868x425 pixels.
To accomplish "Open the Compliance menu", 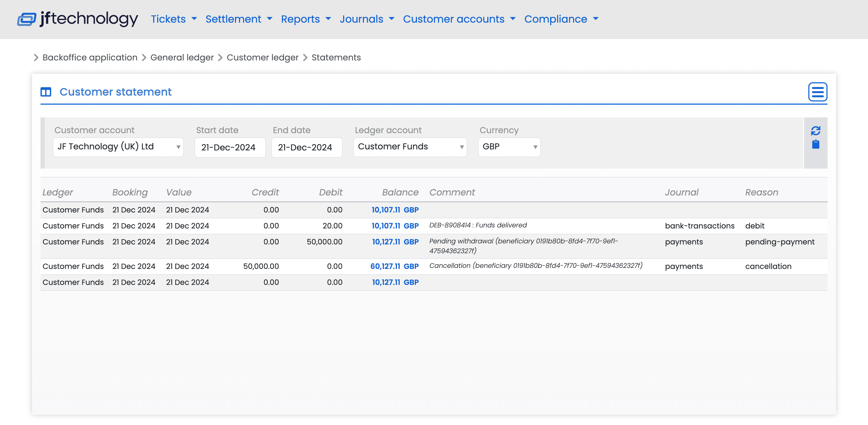I will (x=561, y=19).
